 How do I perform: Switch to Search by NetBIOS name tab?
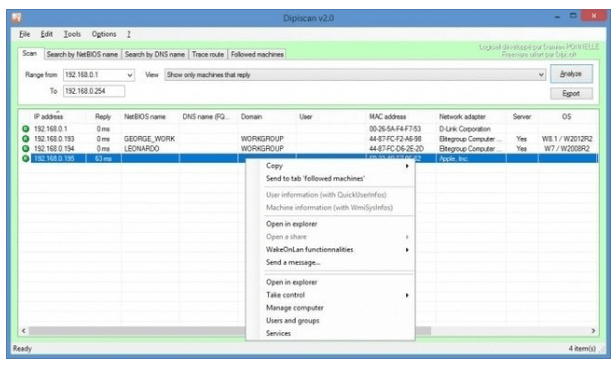(82, 54)
